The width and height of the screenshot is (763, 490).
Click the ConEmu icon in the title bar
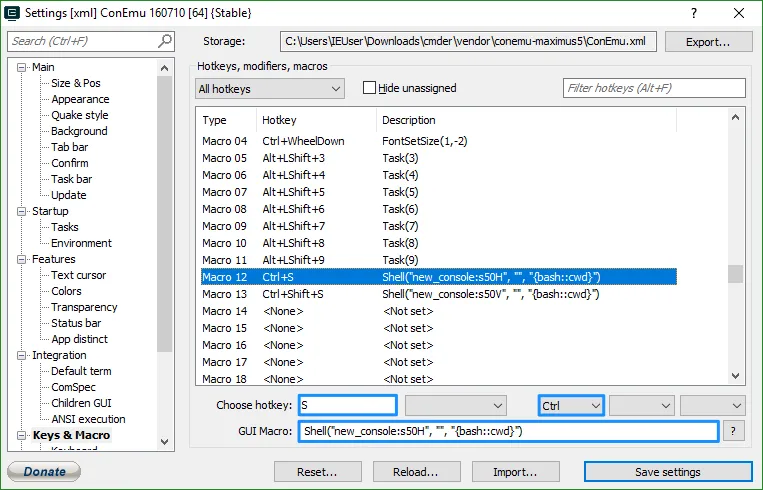click(x=14, y=13)
